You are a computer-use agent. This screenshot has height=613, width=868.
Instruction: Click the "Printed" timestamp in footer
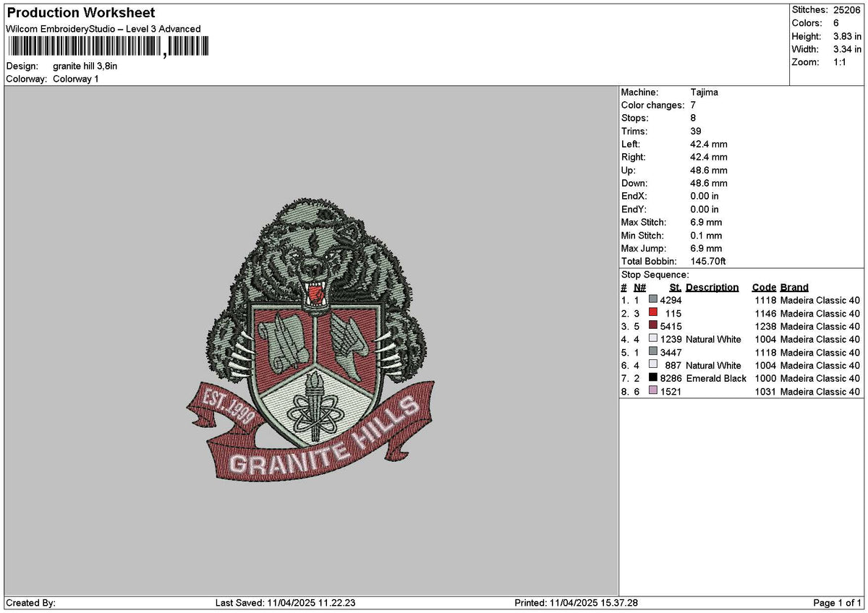tap(576, 603)
